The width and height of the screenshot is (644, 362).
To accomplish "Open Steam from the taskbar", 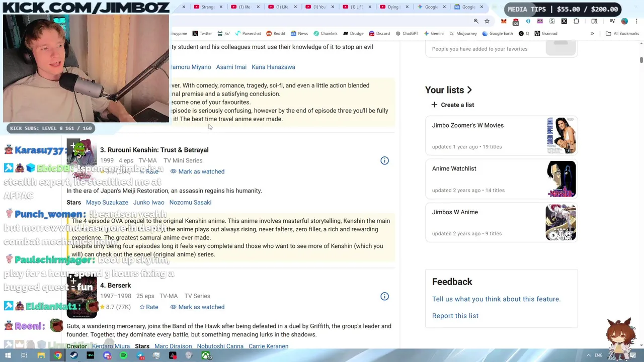I will (74, 355).
